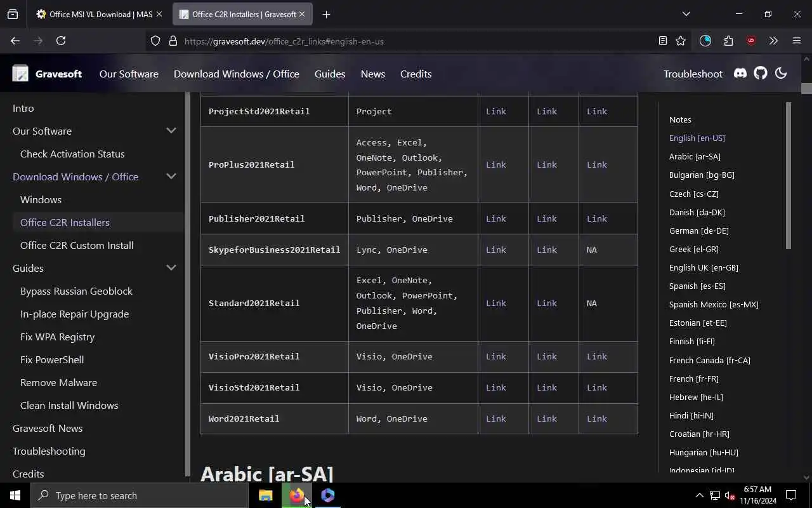The height and width of the screenshot is (508, 812).
Task: Open reader view icon
Action: (x=662, y=41)
